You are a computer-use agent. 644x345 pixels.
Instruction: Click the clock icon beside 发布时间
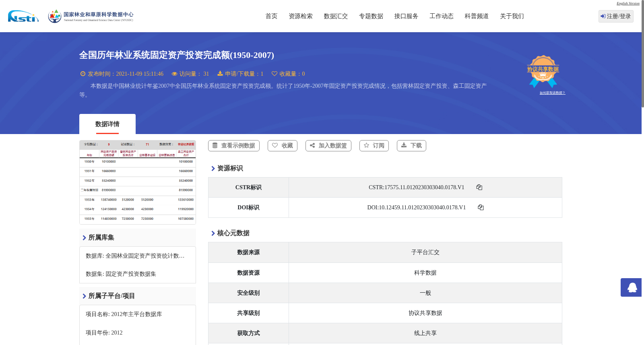point(83,74)
